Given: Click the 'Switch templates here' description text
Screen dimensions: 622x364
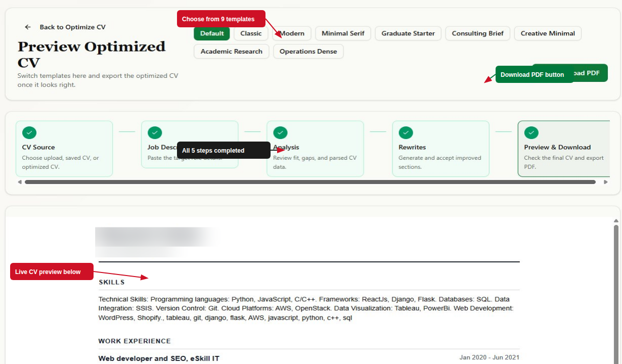Looking at the screenshot, I should coord(98,80).
